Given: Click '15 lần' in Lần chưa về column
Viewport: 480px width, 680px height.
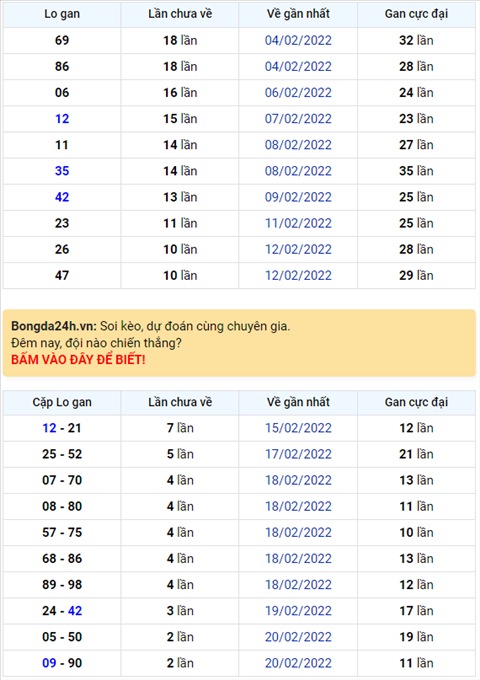Looking at the screenshot, I should coord(180,118).
